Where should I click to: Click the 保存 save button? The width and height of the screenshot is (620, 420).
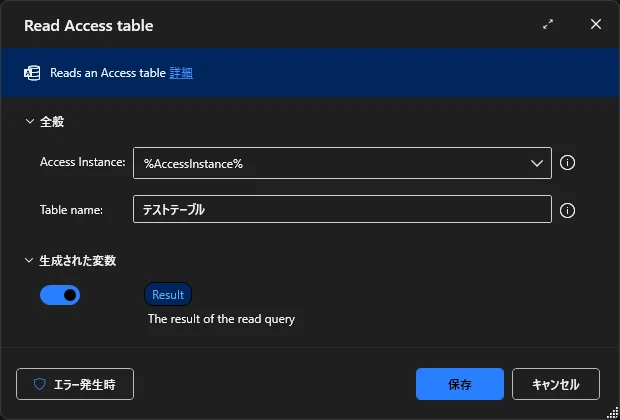coord(460,384)
